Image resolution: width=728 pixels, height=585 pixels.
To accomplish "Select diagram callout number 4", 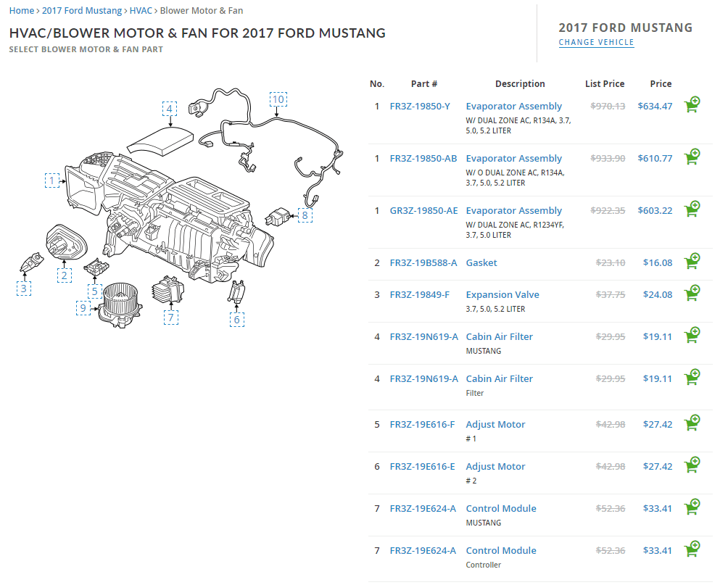I will tap(170, 109).
